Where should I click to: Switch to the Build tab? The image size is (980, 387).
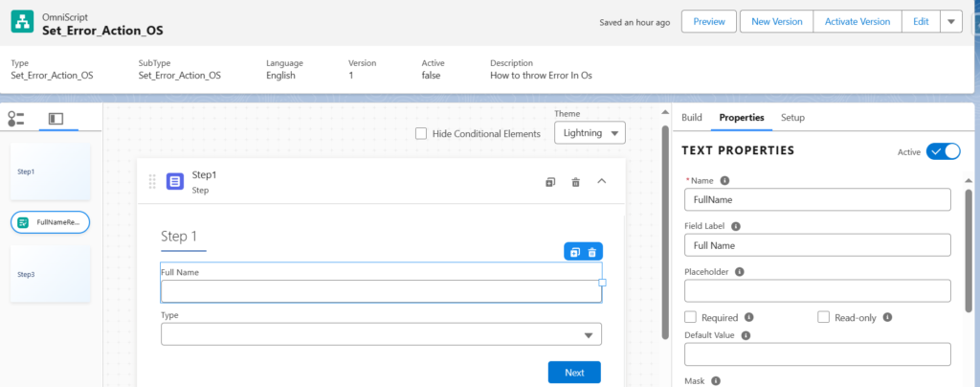click(x=691, y=118)
